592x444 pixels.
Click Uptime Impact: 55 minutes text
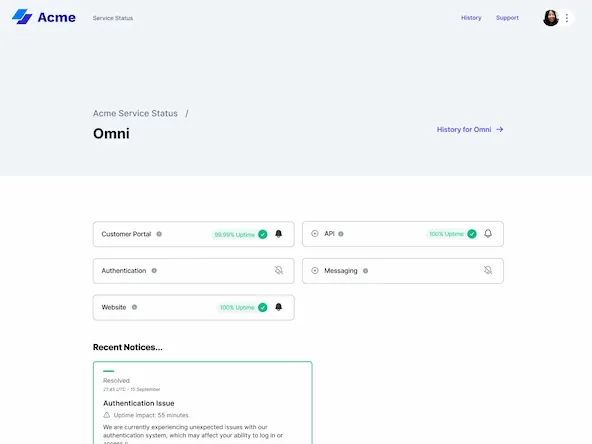pyautogui.click(x=151, y=415)
